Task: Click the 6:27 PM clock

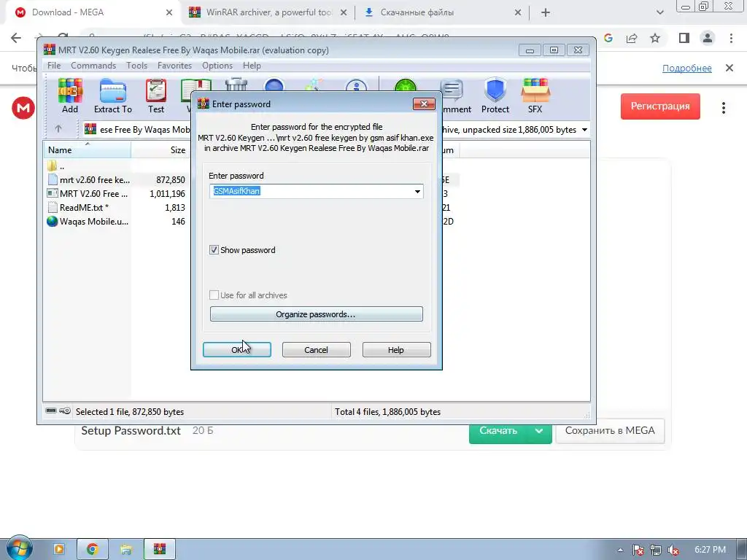Action: coord(710,550)
